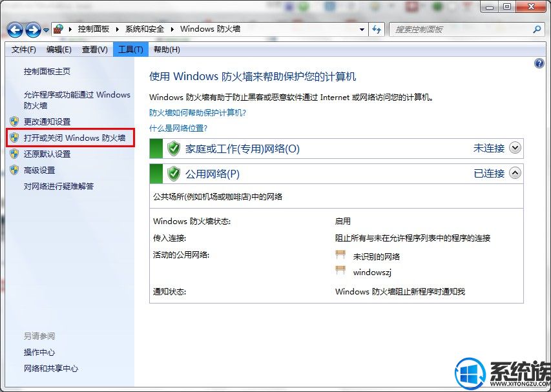The image size is (551, 392).
Task: Click green shield icon for 家庭或工作(专用)网络
Action: 174,149
